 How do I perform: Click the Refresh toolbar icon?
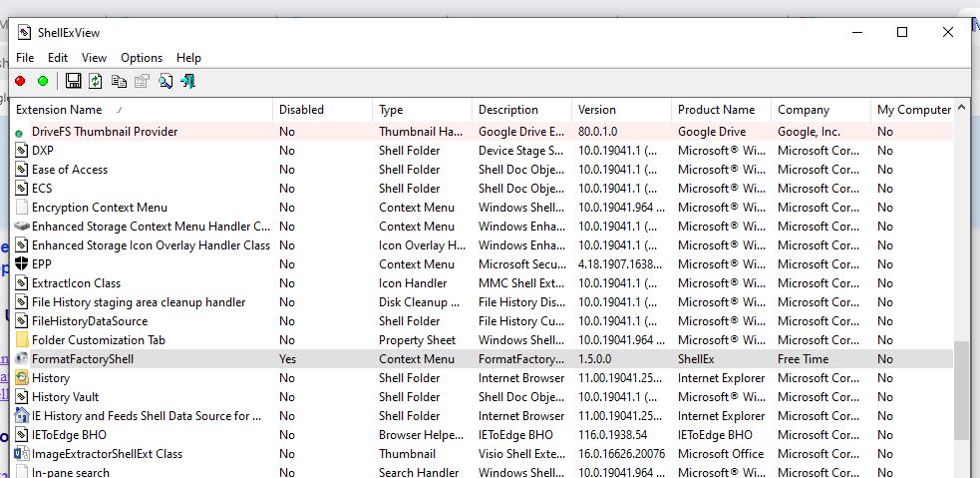click(96, 82)
